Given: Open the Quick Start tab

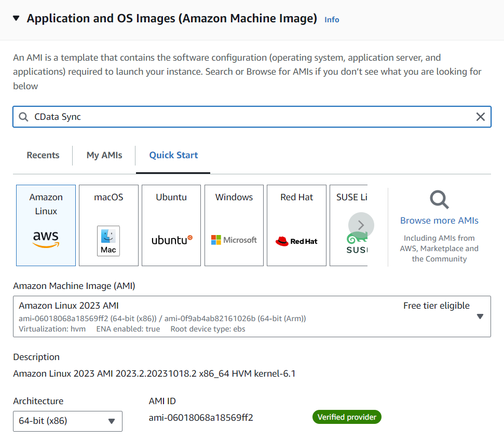Looking at the screenshot, I should 173,155.
